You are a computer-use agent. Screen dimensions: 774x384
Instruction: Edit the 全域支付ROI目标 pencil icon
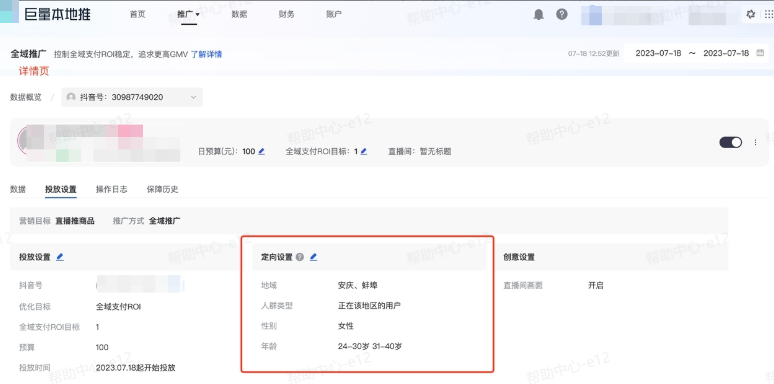[x=364, y=152]
